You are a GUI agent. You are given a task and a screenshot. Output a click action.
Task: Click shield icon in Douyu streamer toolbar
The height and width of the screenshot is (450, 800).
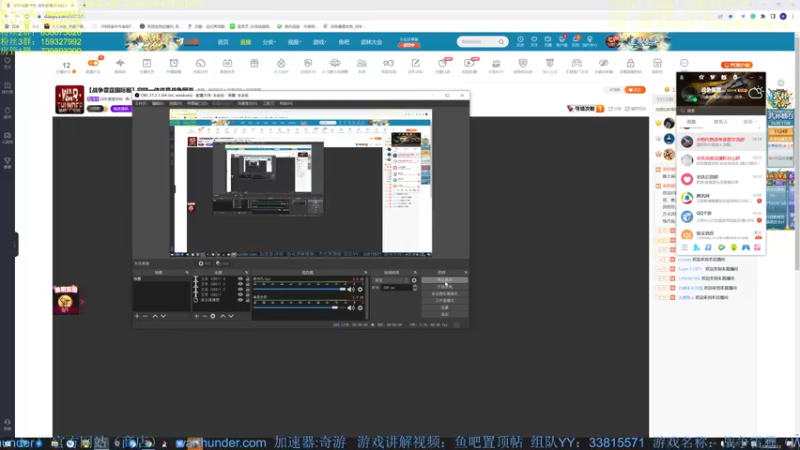pyautogui.click(x=523, y=63)
